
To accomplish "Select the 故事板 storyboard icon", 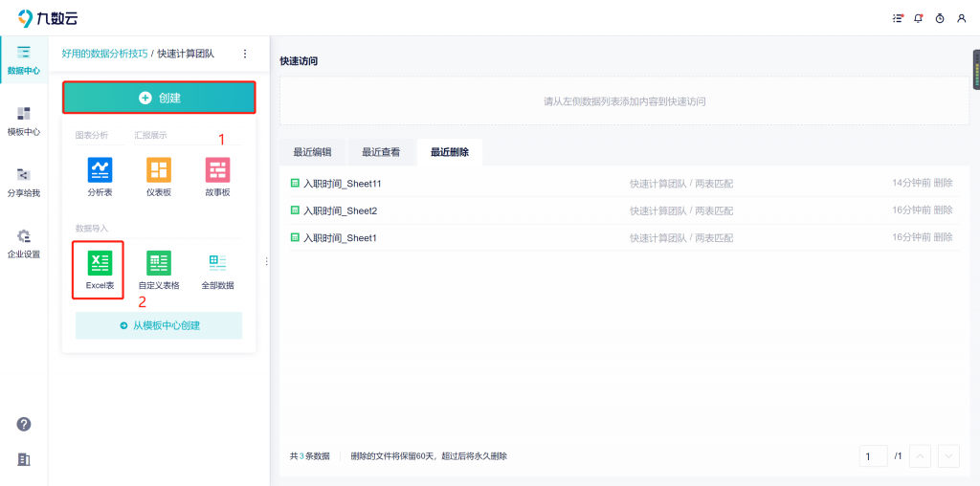I will 217,171.
